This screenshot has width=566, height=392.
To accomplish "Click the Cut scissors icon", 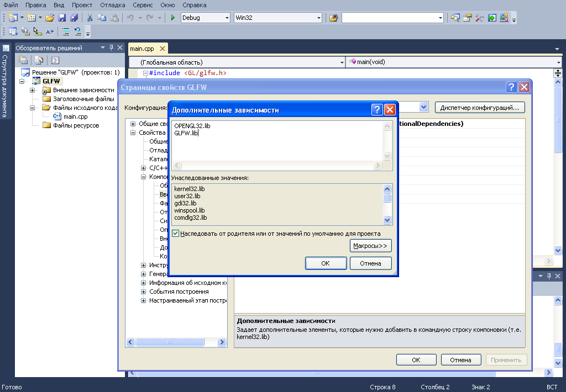I will pos(90,18).
